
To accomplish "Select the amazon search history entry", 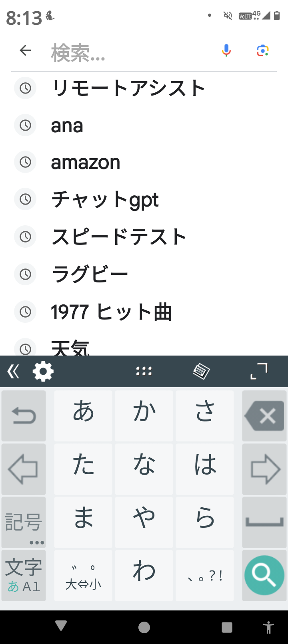I will 86,162.
